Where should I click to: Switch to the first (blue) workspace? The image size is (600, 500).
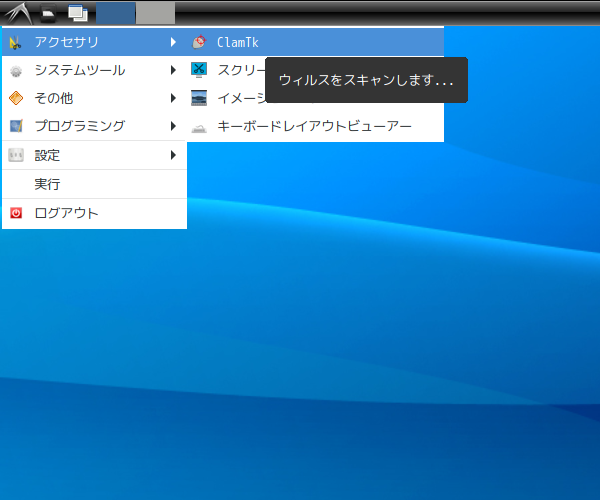coord(115,13)
